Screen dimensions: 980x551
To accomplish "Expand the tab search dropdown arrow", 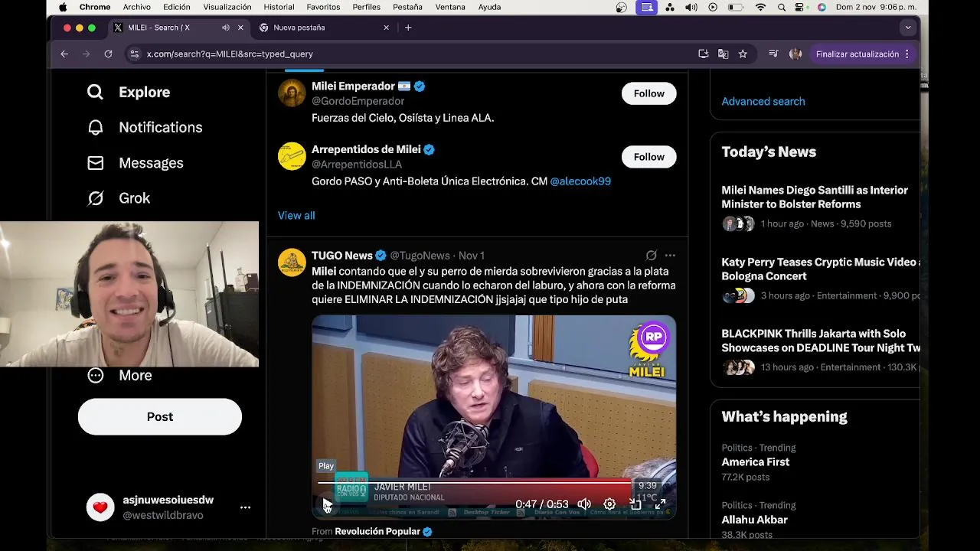I will [908, 28].
